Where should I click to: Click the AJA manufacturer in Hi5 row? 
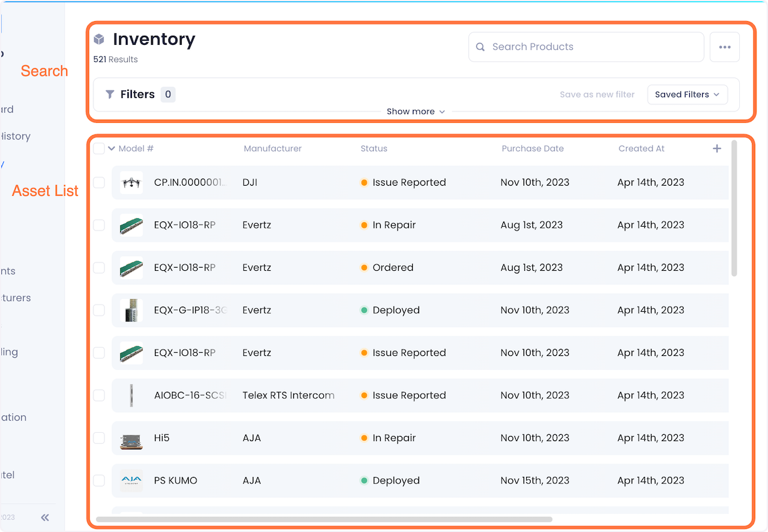click(252, 438)
